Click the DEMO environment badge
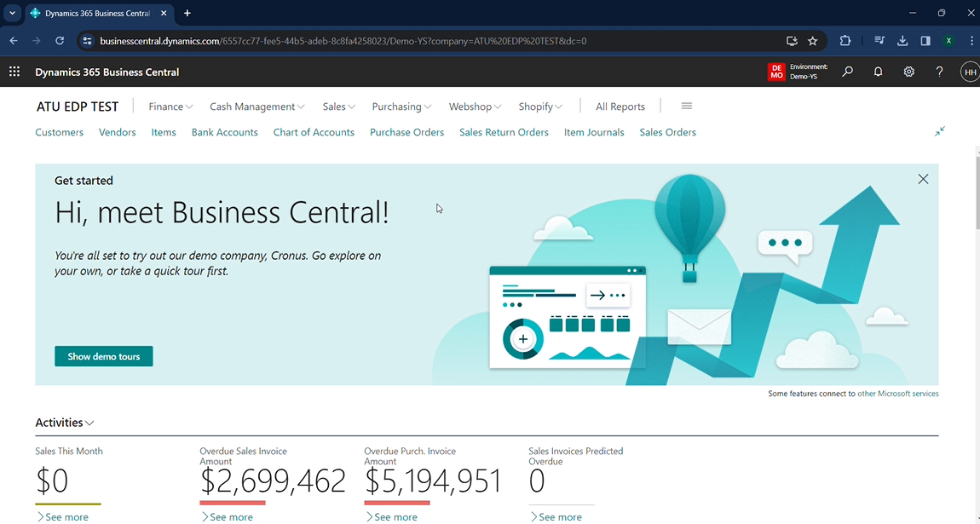 pyautogui.click(x=776, y=72)
